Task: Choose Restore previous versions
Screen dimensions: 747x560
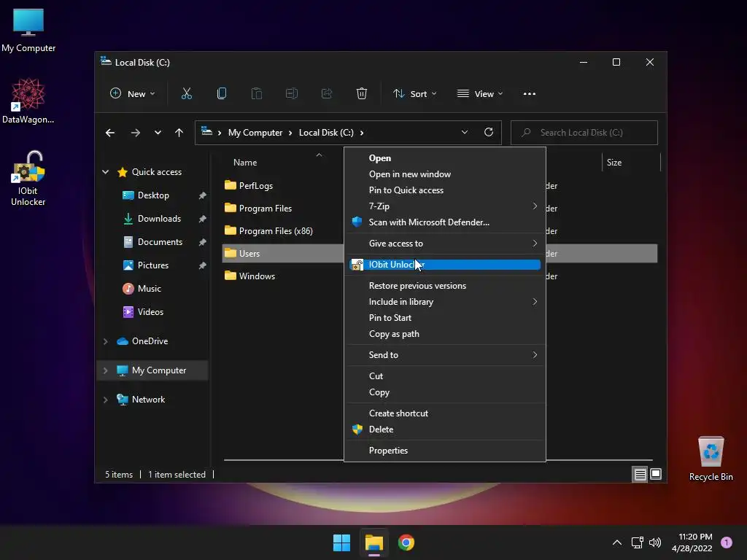Action: point(445,286)
